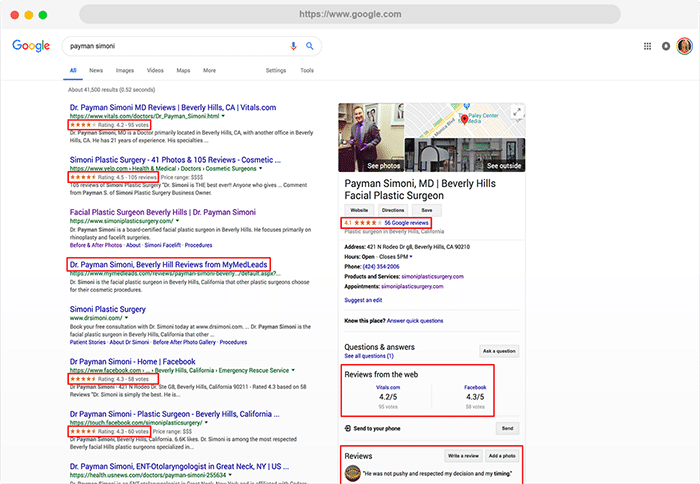Open the Before After Photo Gallery sitelink
Image resolution: width=700 pixels, height=484 pixels.
point(184,342)
